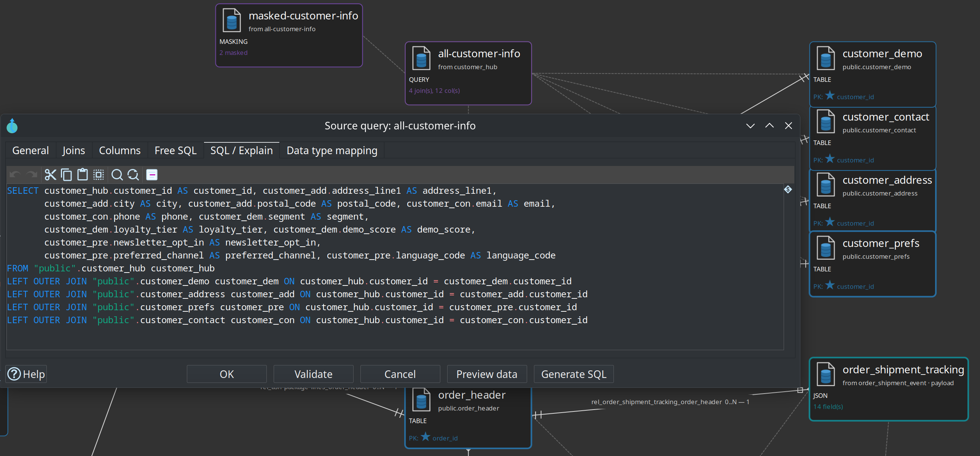Screen dimensions: 980x456
Task: Click the primary key star on customer_contact
Action: click(830, 159)
